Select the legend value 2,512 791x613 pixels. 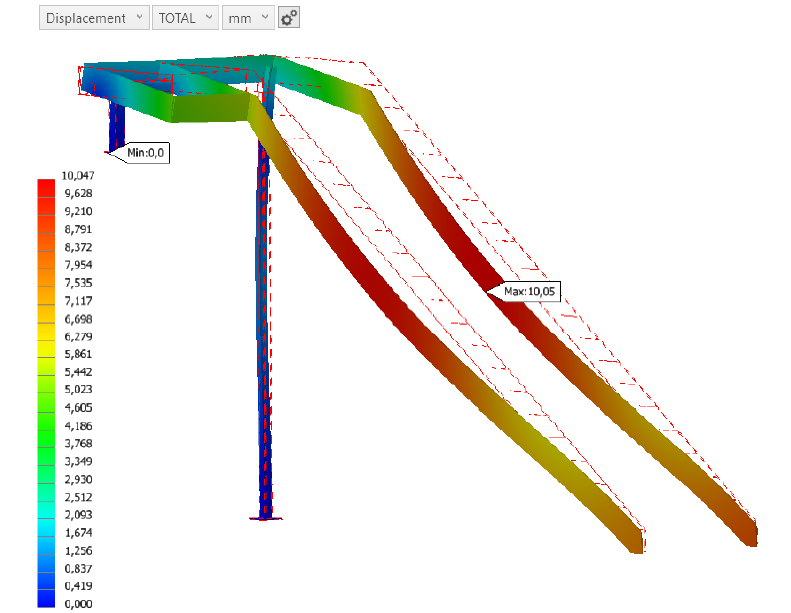pyautogui.click(x=78, y=497)
